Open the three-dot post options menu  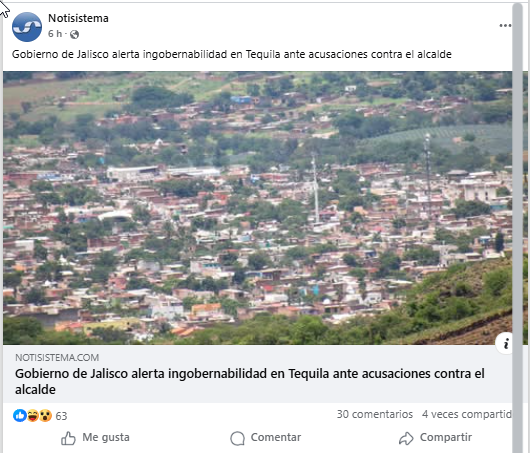coord(505,25)
